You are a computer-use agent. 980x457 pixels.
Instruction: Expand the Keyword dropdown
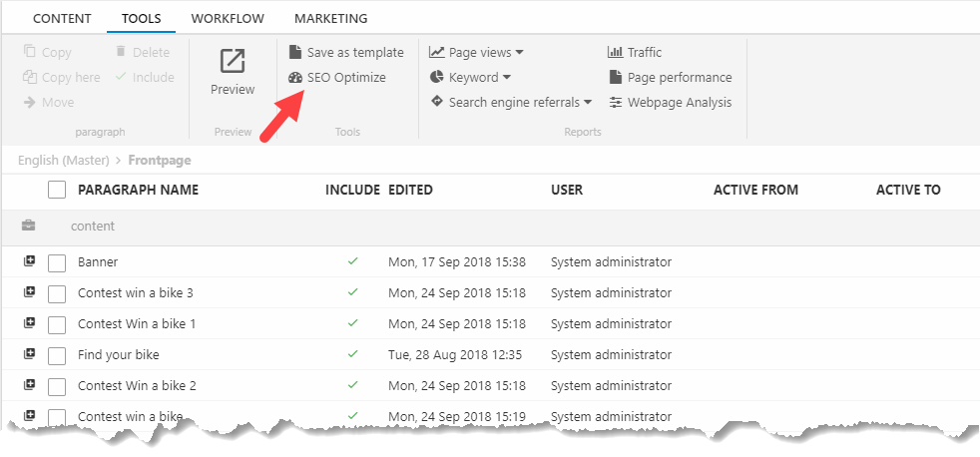[470, 78]
